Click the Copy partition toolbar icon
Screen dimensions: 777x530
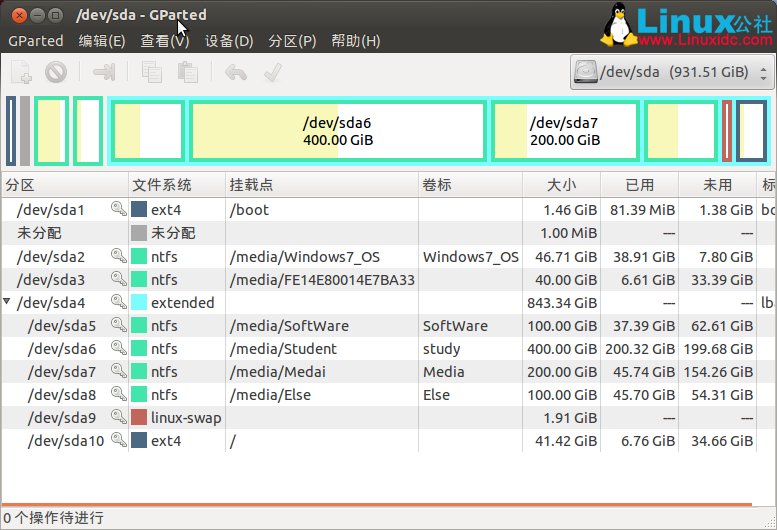[152, 72]
